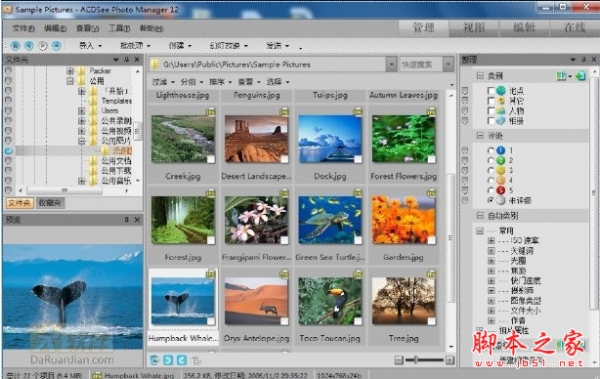Viewport: 600px width, 379px height.
Task: Switch to the 收藏夹 tab
Action: click(x=50, y=203)
